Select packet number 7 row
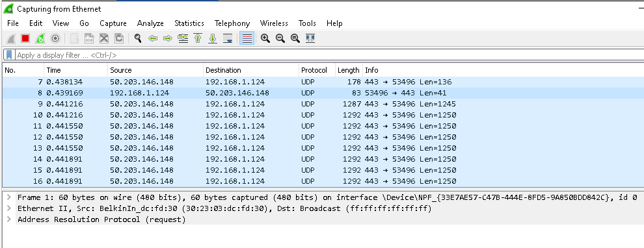The width and height of the screenshot is (644, 248). (323, 82)
